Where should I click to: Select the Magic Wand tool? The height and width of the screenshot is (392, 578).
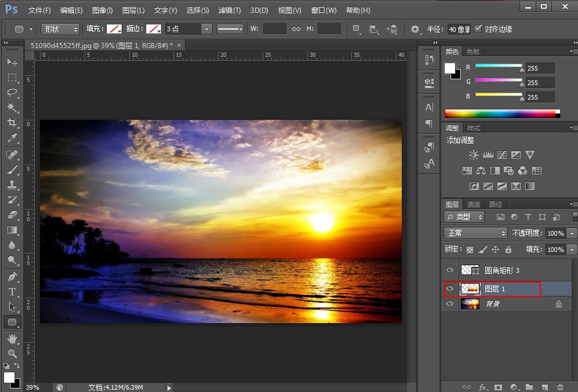point(12,108)
